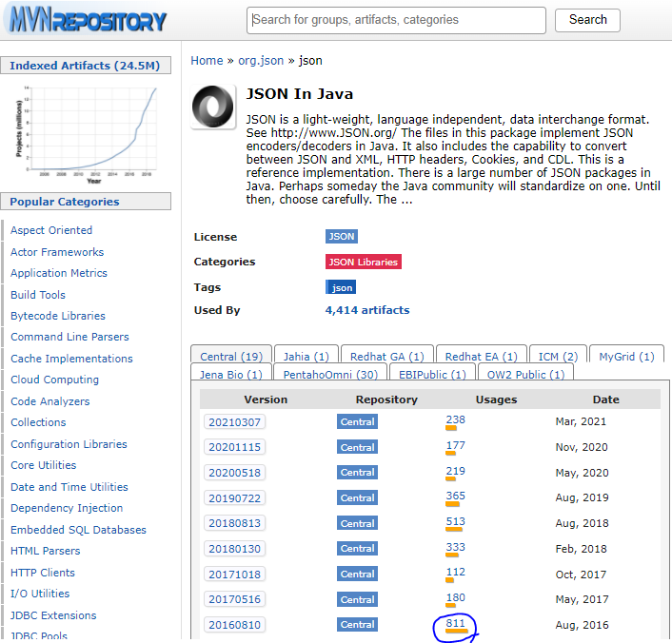This screenshot has height=643, width=672.
Task: Switch to the Redhat EA (1) tab
Action: (x=481, y=356)
